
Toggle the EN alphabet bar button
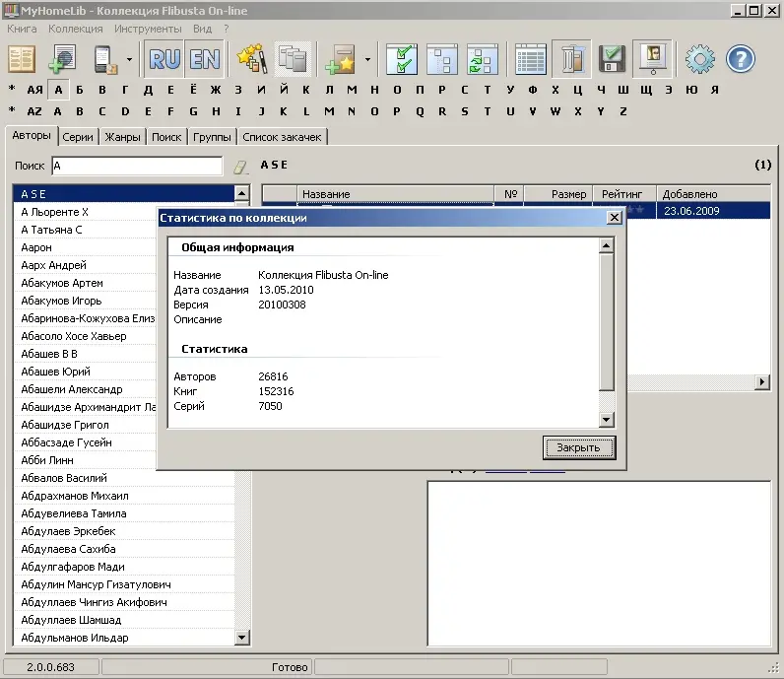pos(205,59)
